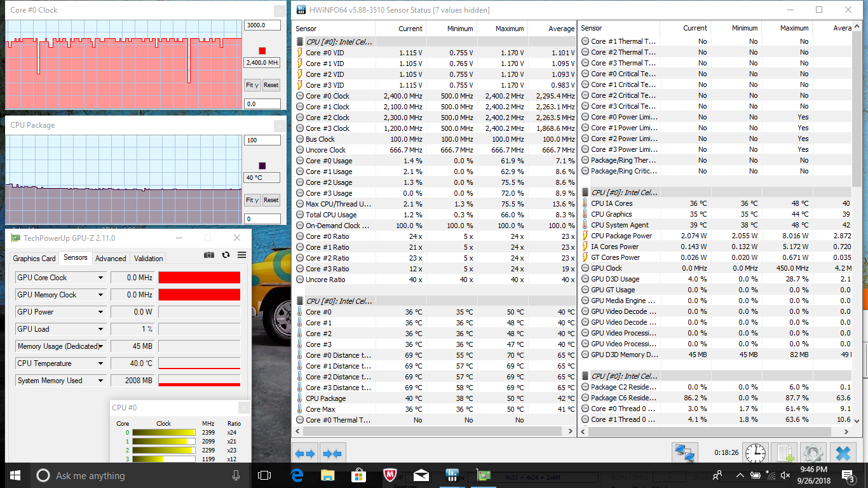Launch Microsoft Edge from taskbar
The image size is (868, 488).
click(x=297, y=475)
